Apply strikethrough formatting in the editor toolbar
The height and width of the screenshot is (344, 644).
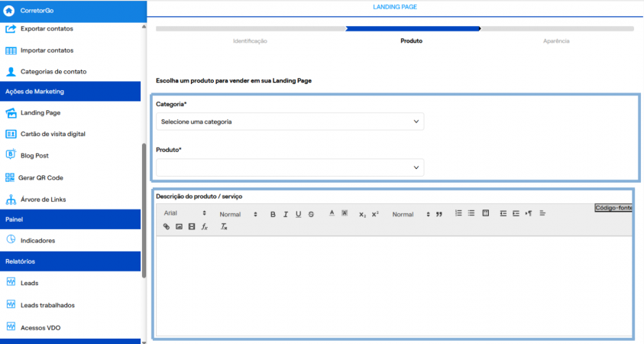coord(311,214)
